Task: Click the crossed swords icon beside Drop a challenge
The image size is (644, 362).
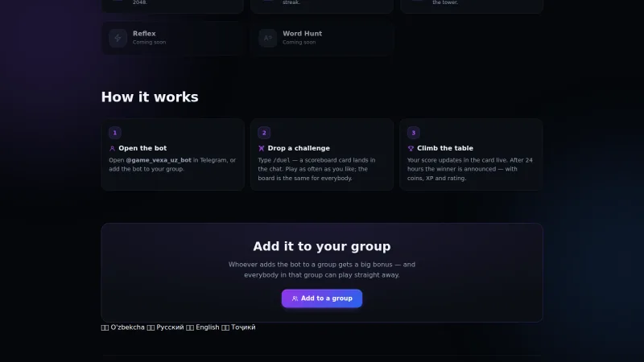Action: [x=261, y=149]
